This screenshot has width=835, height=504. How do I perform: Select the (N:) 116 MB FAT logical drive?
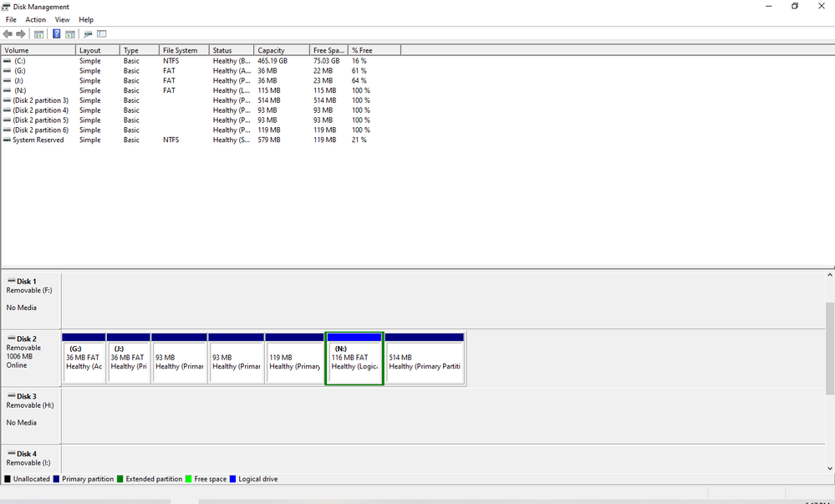tap(354, 359)
